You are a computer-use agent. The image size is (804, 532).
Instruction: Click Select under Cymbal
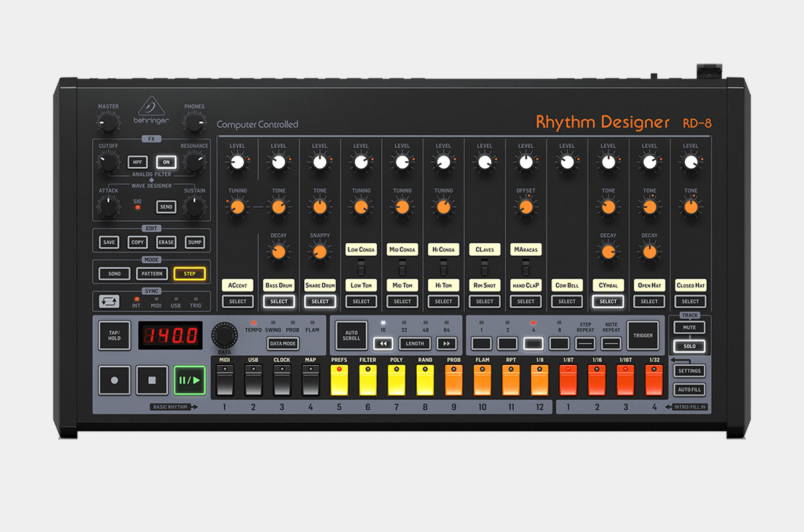point(608,302)
